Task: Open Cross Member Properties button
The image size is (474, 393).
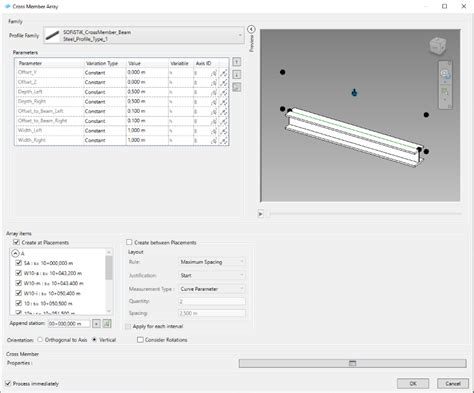Action: pos(352,363)
